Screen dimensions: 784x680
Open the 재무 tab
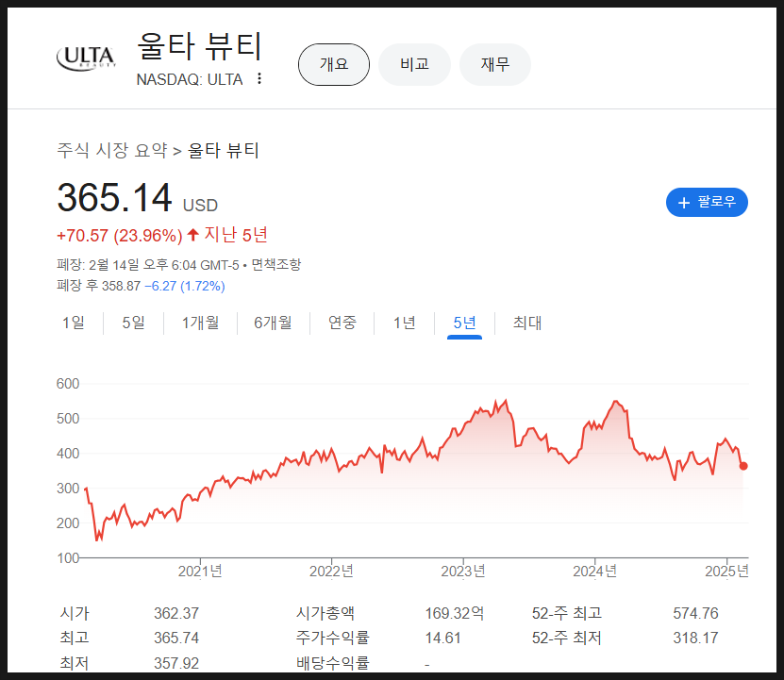[x=495, y=64]
